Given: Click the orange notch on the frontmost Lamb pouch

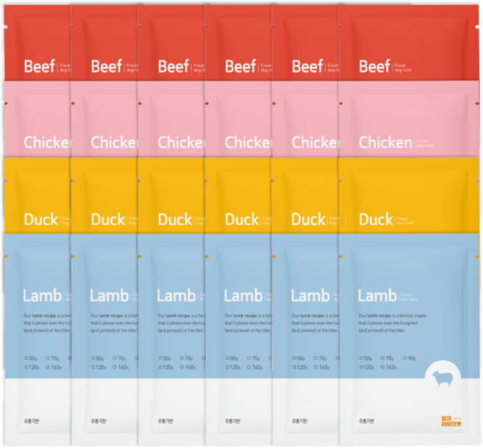Looking at the screenshot, I should (x=340, y=256).
